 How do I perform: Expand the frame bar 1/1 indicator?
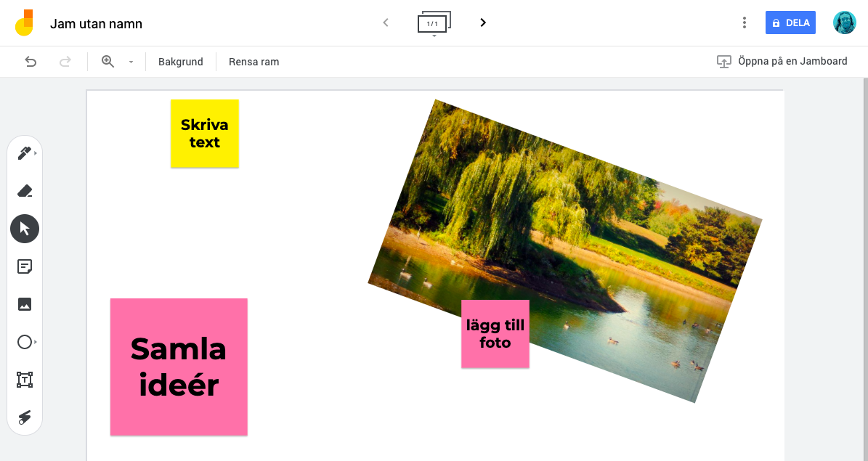coord(434,24)
